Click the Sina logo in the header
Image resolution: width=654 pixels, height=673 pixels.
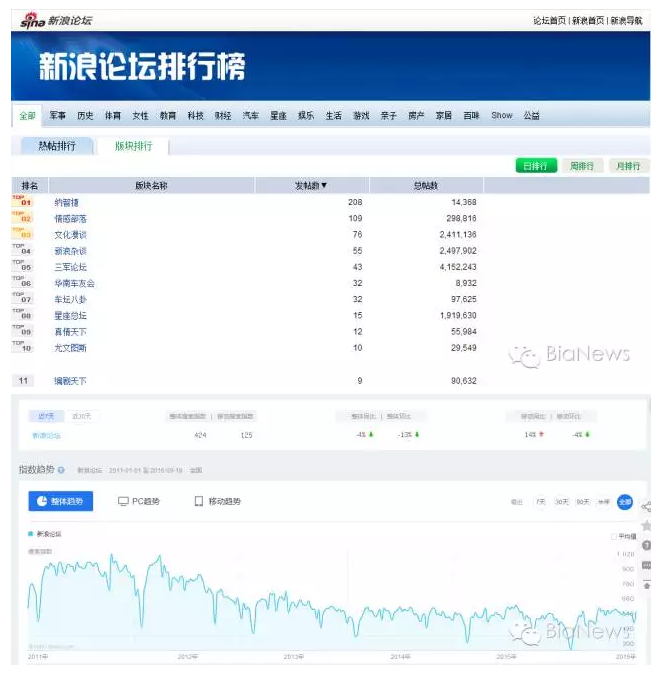coord(33,21)
